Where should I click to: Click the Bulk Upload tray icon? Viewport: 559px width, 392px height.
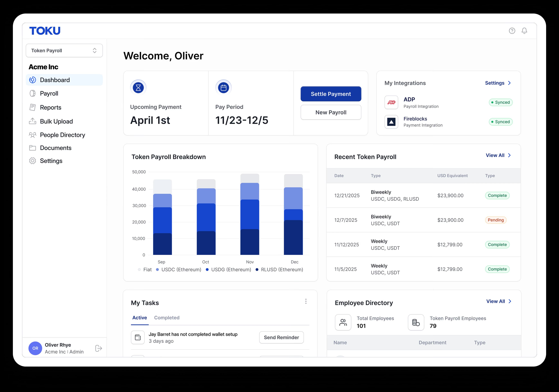(33, 121)
